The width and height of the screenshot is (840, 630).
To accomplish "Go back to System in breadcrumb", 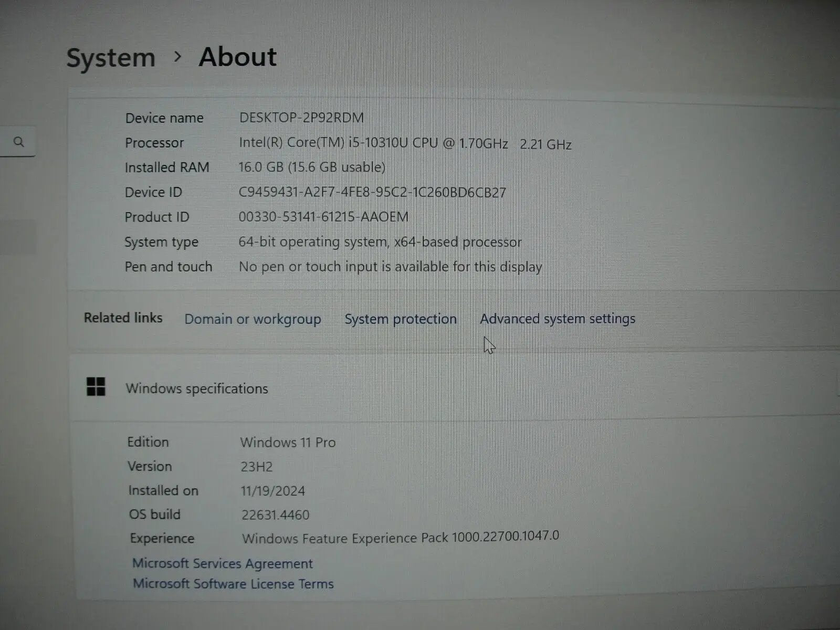I will (111, 58).
